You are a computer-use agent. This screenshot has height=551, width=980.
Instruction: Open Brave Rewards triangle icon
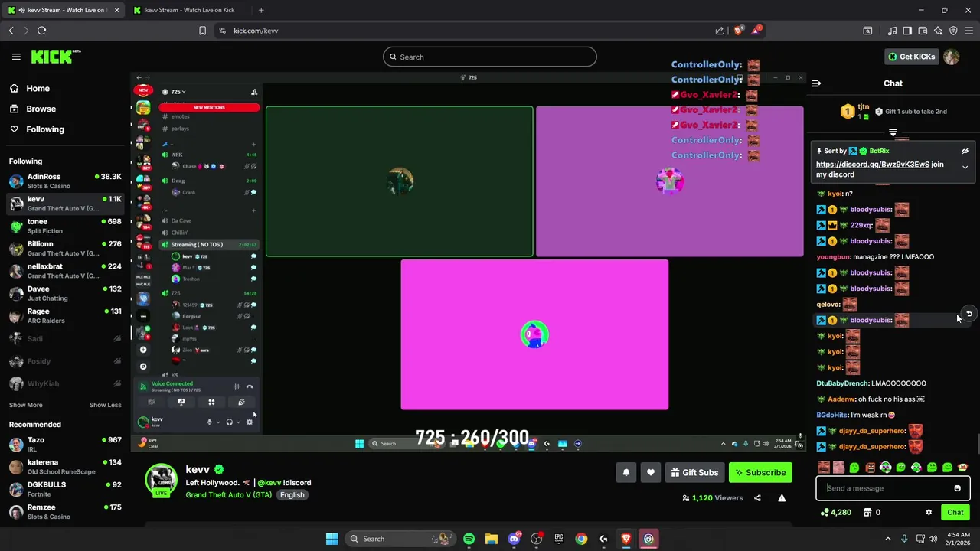pos(756,31)
